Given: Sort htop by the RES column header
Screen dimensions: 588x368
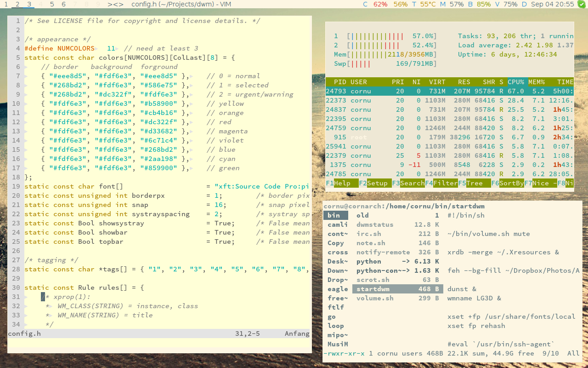Looking at the screenshot, I should tap(464, 82).
